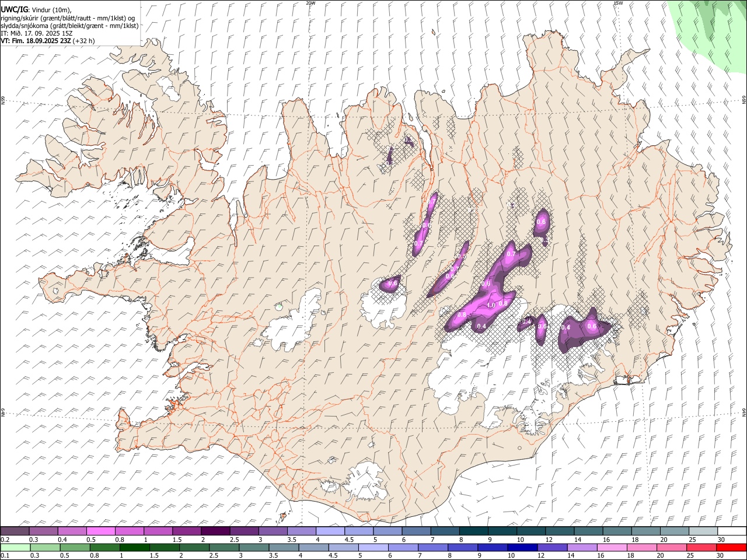The image size is (747, 560).
Task: Click the 'slydda/snjókoma' legend description line
Action: 70,26
